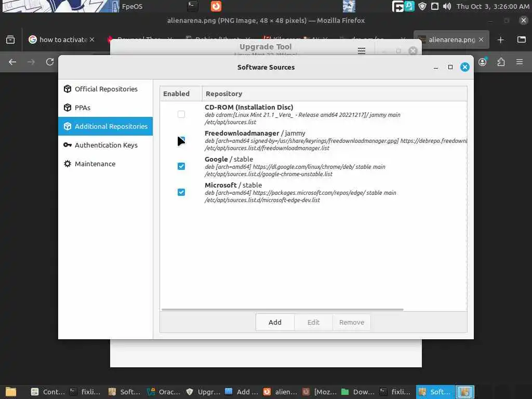This screenshot has width=532, height=399.
Task: Switch to the 'Add ...' taskbar window
Action: click(242, 392)
